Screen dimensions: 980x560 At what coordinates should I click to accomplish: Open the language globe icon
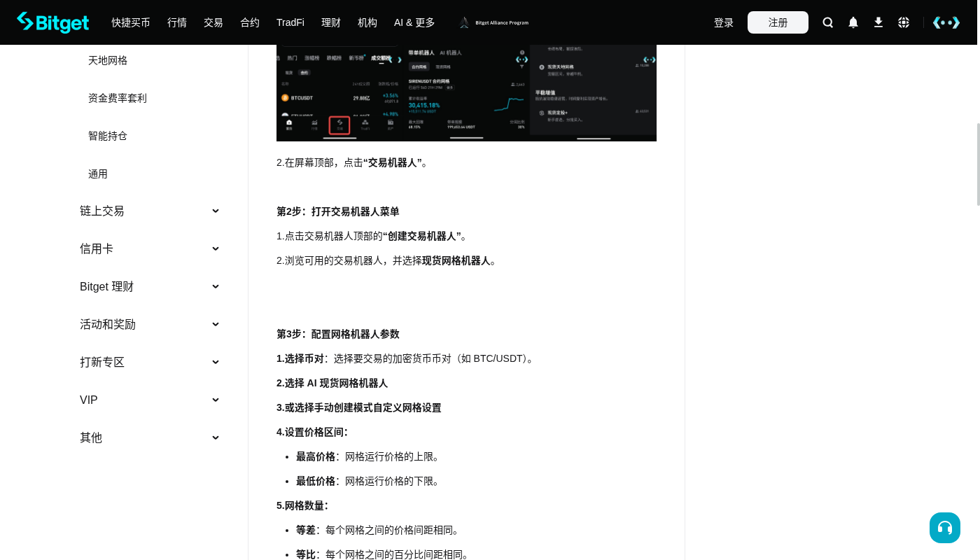click(904, 22)
